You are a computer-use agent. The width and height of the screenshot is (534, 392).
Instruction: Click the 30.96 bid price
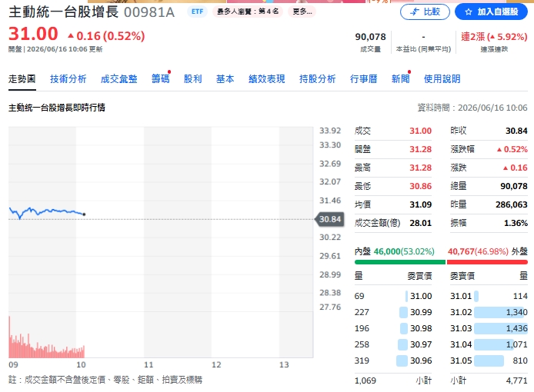(x=421, y=360)
